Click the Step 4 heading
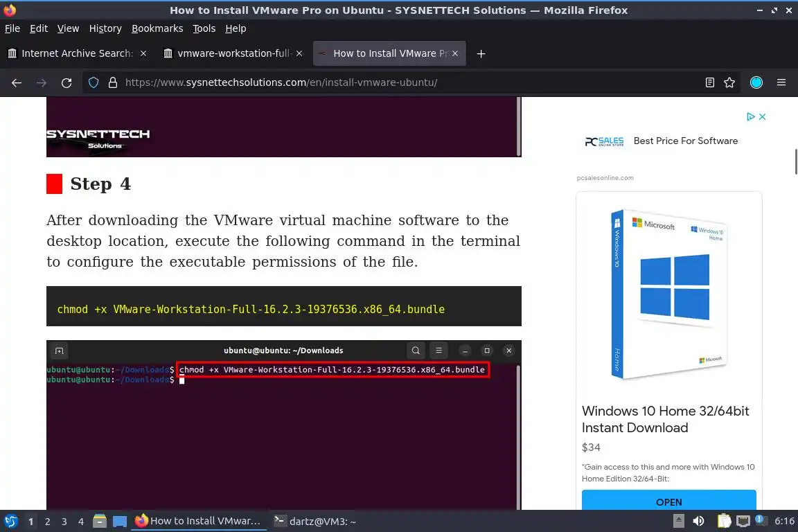The height and width of the screenshot is (532, 798). point(100,184)
